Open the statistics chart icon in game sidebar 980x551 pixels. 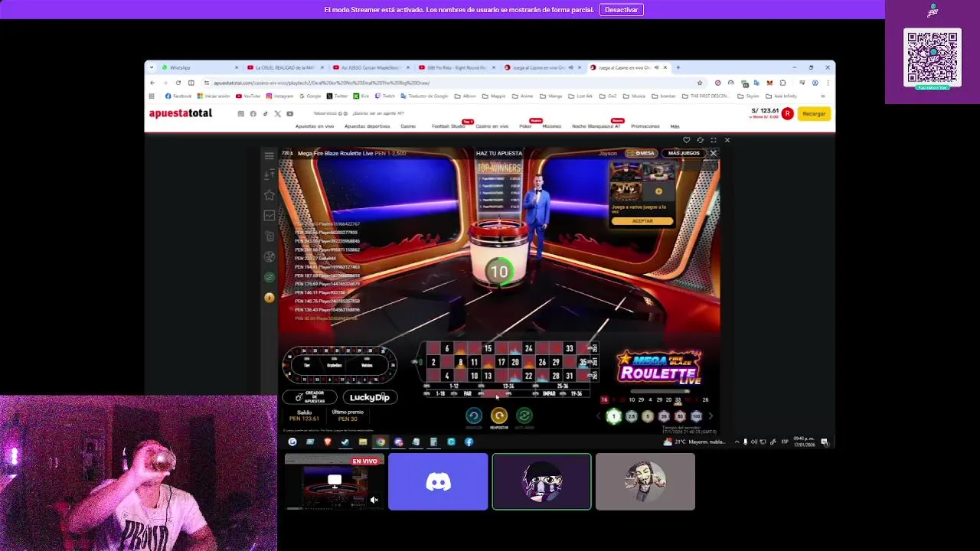269,216
